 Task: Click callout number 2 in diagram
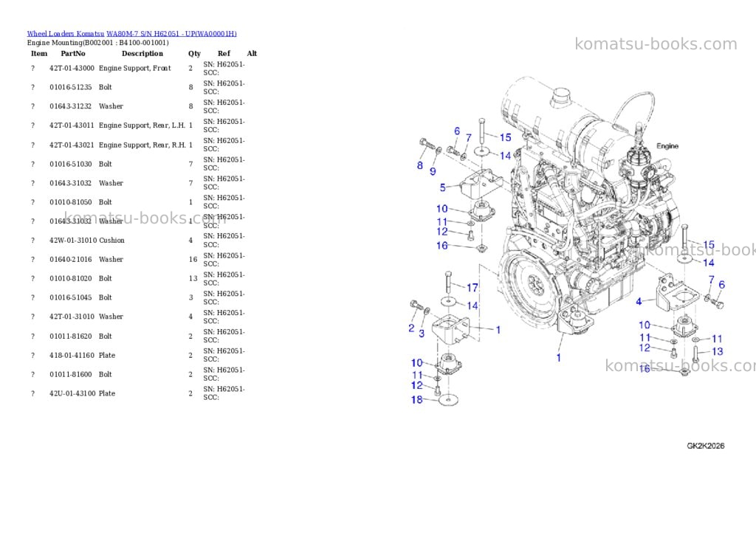[411, 328]
